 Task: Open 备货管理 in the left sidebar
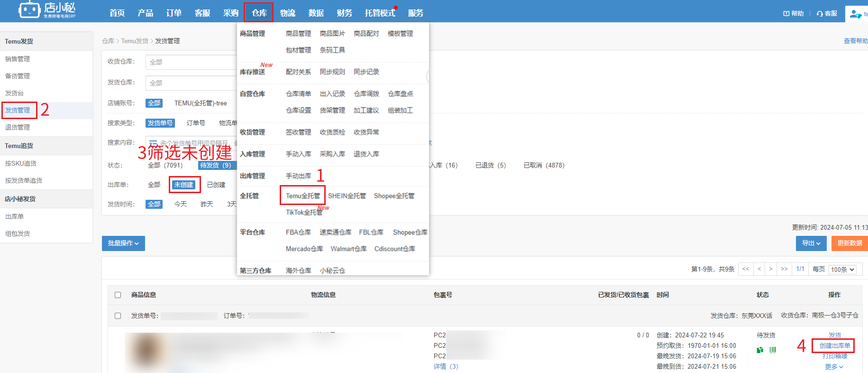pos(18,76)
